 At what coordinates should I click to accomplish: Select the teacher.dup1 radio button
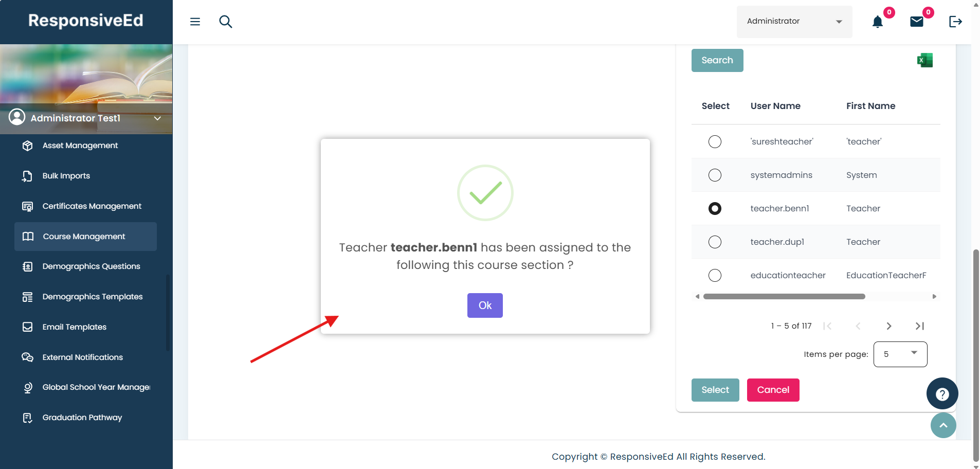tap(715, 242)
